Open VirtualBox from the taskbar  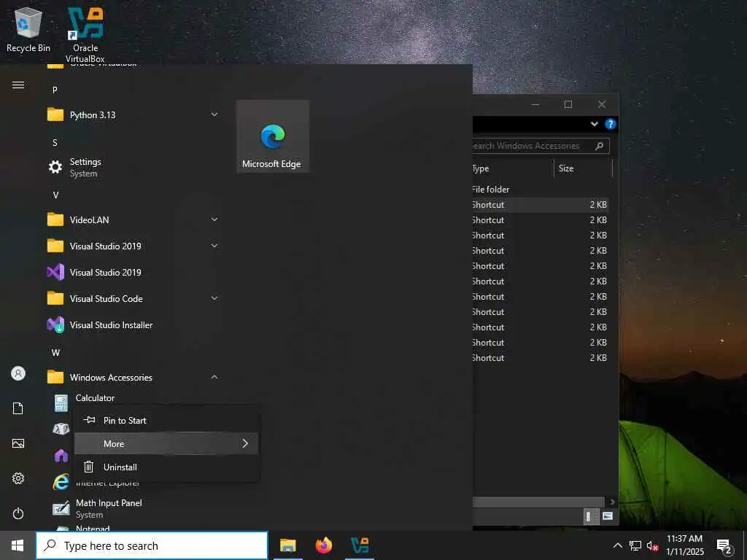359,545
